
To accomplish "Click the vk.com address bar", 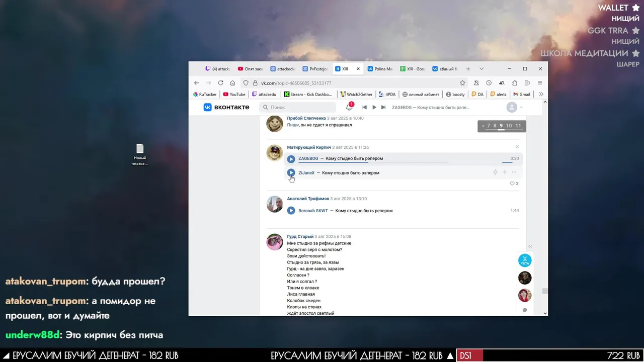I will click(x=355, y=83).
